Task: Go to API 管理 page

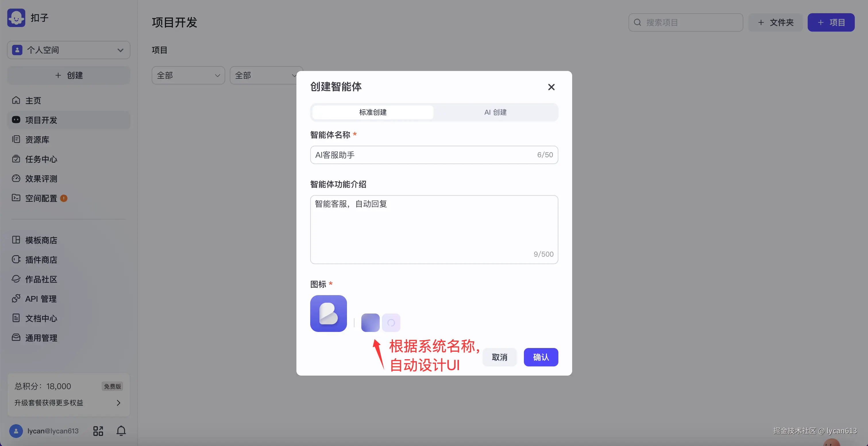Action: (40, 299)
